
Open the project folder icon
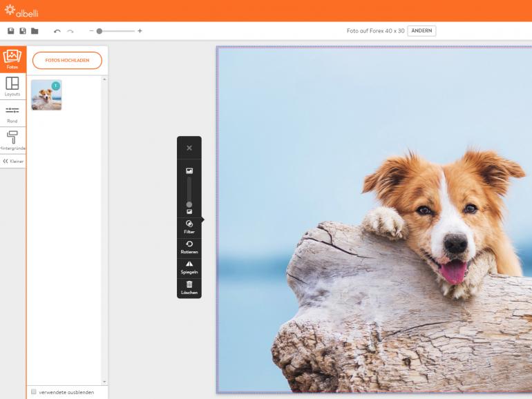(35, 31)
